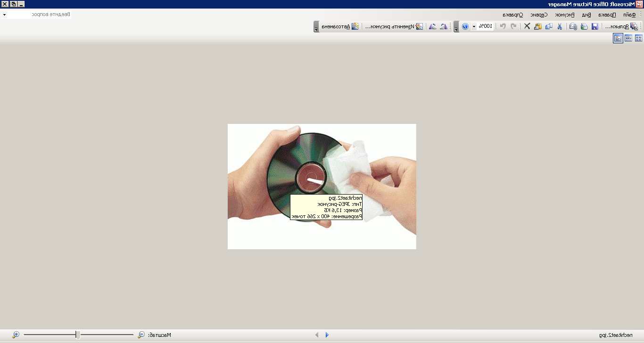Open the 100% zoom dropdown arrow
The image size is (644, 343).
(474, 26)
